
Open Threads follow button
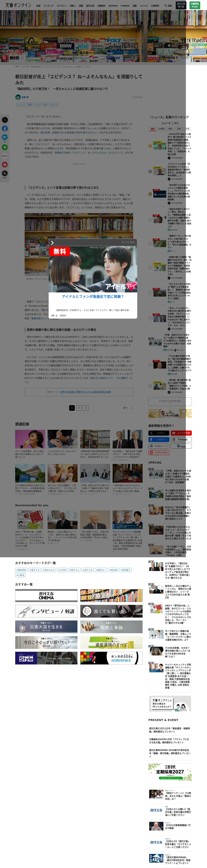pos(181,440)
